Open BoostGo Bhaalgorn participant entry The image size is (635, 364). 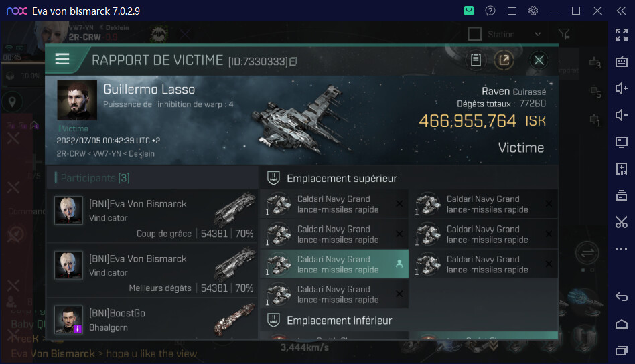(152, 319)
